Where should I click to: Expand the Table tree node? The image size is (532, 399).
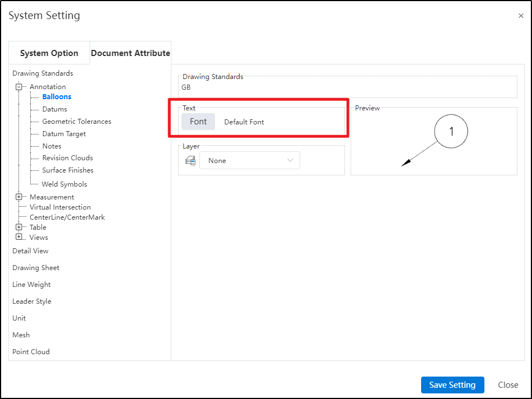pyautogui.click(x=19, y=228)
